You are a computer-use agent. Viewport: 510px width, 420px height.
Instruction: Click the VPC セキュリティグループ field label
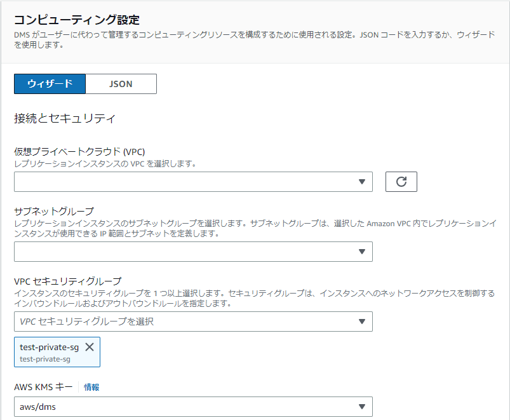[x=68, y=281]
